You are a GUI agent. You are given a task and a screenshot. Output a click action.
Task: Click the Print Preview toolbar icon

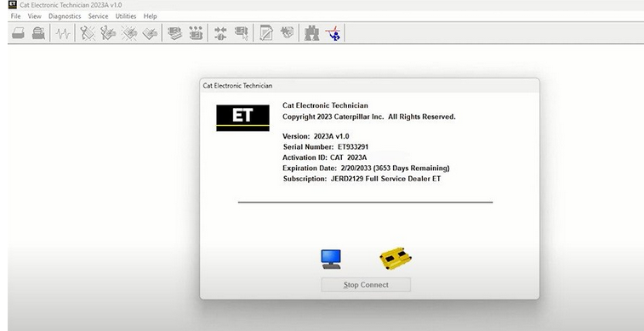point(38,33)
